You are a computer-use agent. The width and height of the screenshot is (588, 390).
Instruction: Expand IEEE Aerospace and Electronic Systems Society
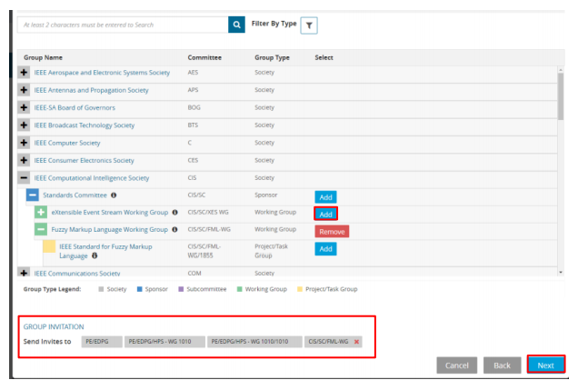point(24,73)
